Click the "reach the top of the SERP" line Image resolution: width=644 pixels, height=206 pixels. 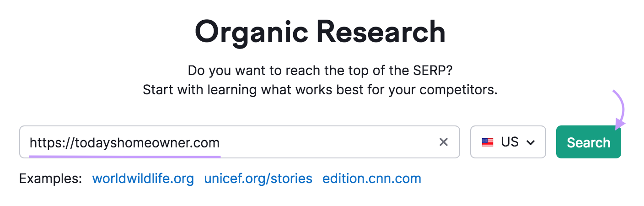click(x=320, y=71)
